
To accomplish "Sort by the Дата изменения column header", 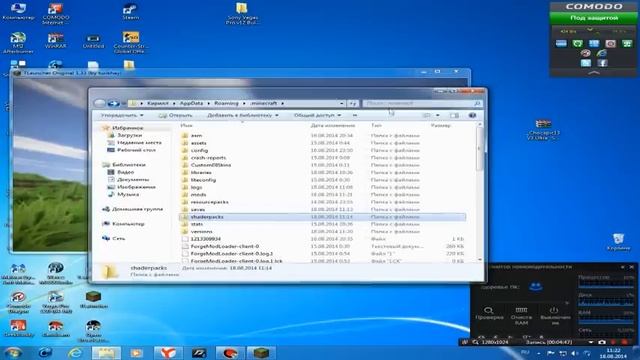I will tap(333, 126).
